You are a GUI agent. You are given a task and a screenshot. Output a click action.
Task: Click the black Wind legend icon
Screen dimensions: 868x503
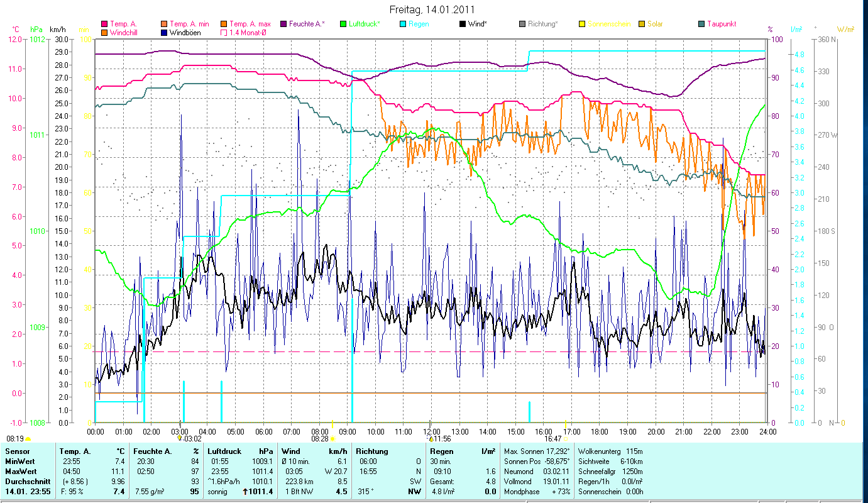pyautogui.click(x=463, y=24)
